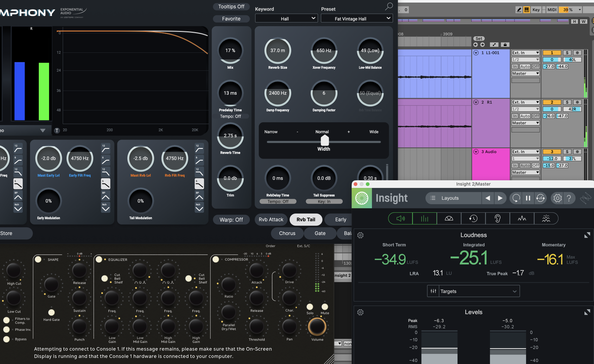594x364 pixels.
Task: Switch to the Gate tab
Action: 320,233
